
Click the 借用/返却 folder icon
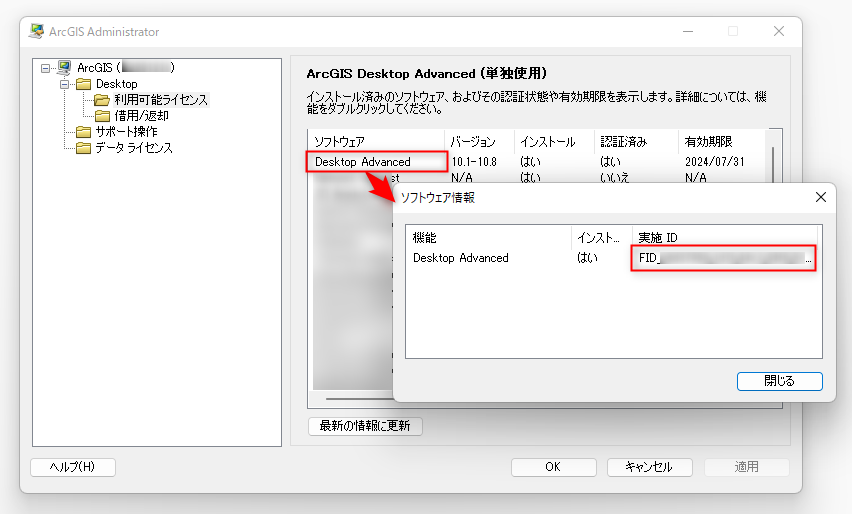(102, 116)
